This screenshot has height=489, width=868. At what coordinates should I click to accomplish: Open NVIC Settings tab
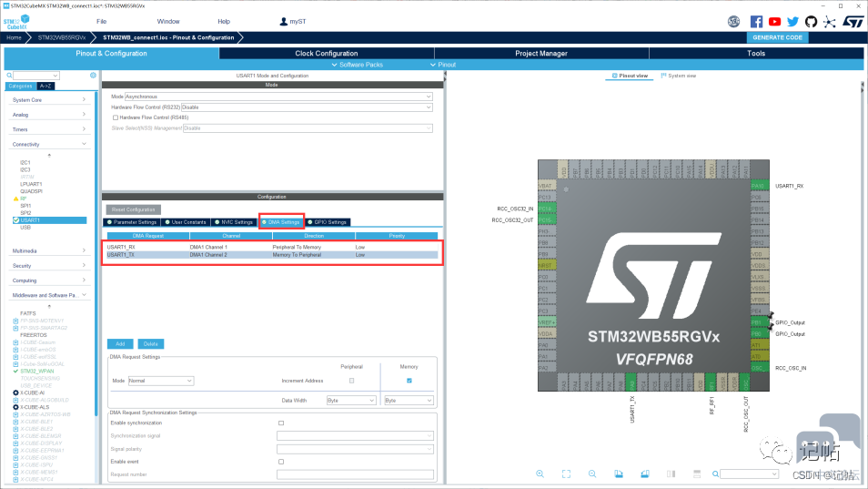point(234,222)
